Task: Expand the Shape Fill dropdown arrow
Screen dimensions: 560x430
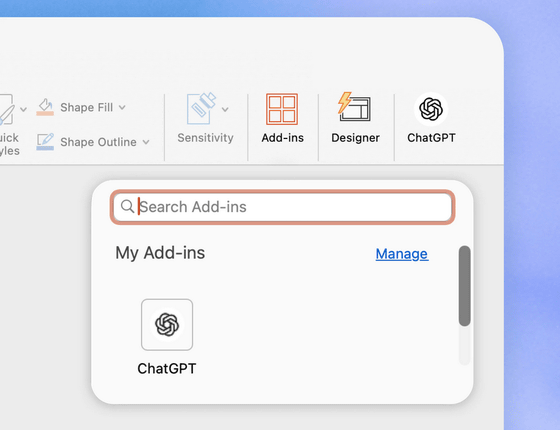Action: (x=122, y=107)
